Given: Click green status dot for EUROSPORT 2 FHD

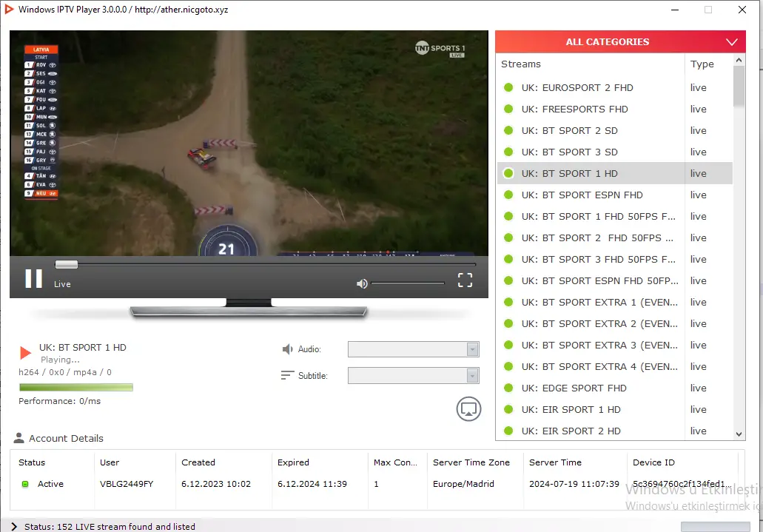Looking at the screenshot, I should coord(508,87).
